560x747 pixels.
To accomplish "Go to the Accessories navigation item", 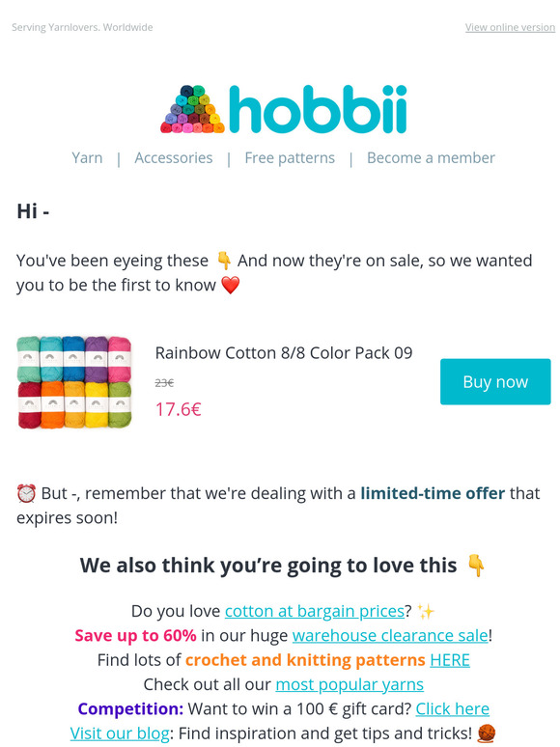I will [174, 157].
